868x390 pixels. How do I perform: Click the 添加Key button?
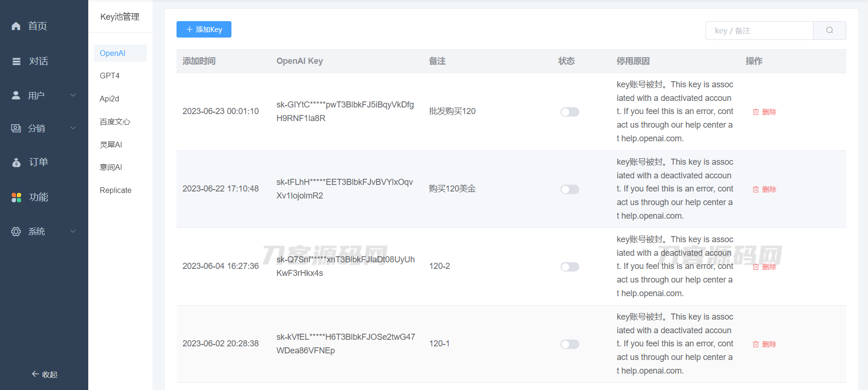pyautogui.click(x=204, y=30)
